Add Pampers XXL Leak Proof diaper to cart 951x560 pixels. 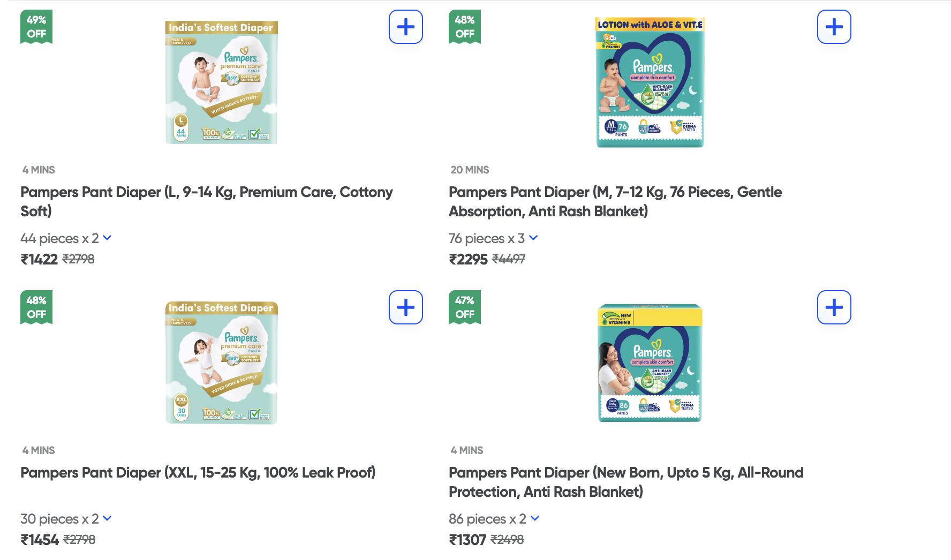(405, 307)
